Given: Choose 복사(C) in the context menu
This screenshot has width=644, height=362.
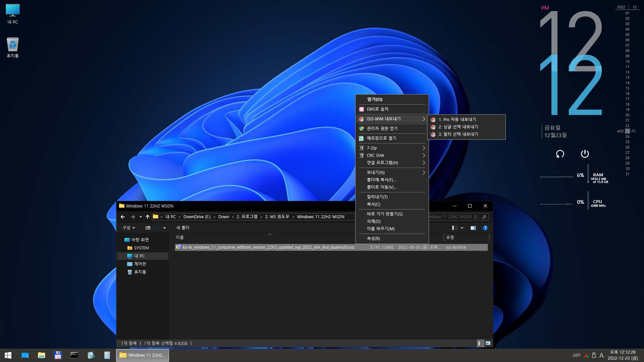Looking at the screenshot, I should [392, 204].
